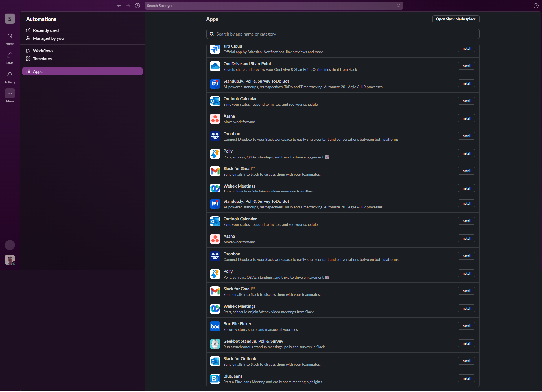Open the BlueJeans app title

pos(233,376)
